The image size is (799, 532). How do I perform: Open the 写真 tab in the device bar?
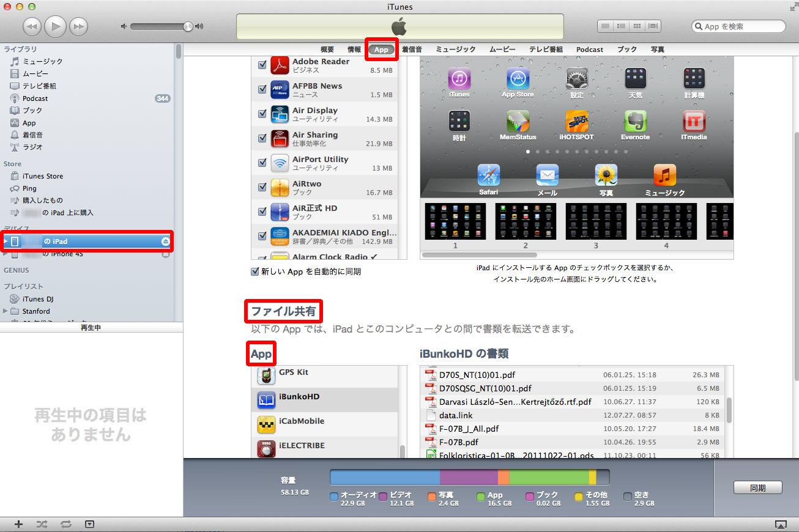tap(658, 50)
